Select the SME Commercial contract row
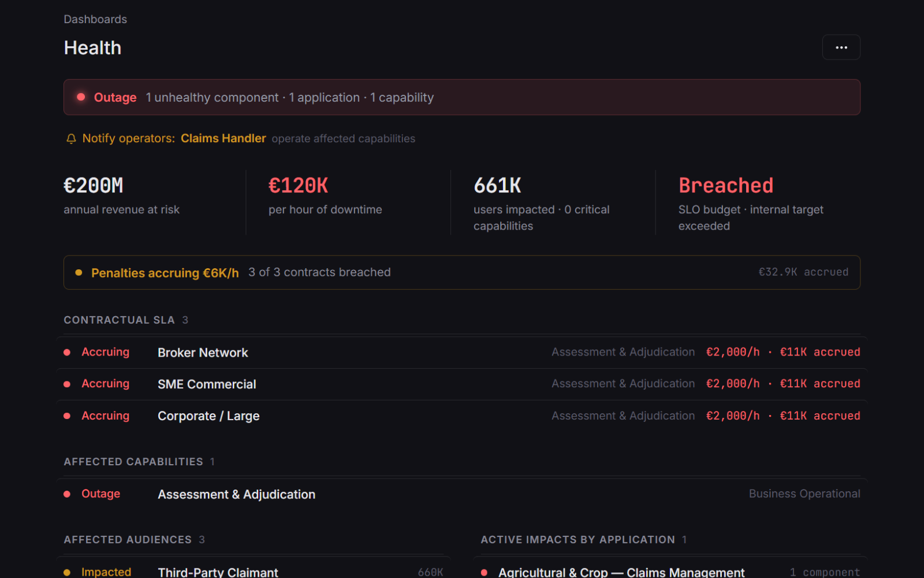 [x=462, y=384]
